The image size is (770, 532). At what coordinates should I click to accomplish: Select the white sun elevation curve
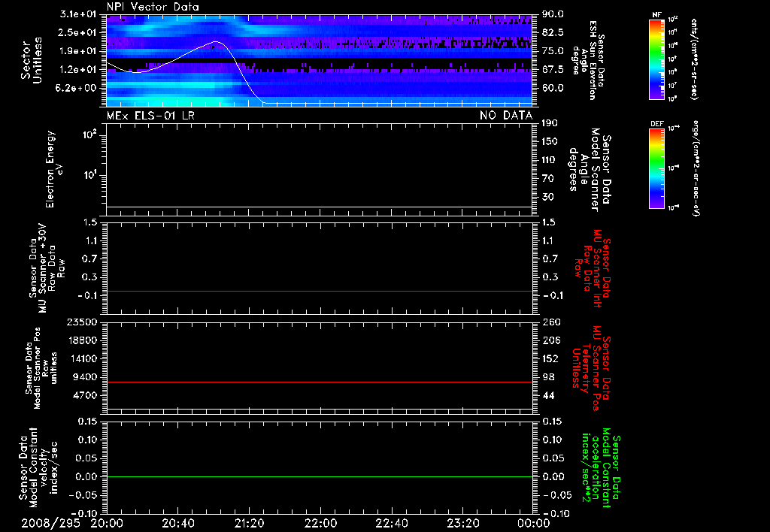click(319, 73)
